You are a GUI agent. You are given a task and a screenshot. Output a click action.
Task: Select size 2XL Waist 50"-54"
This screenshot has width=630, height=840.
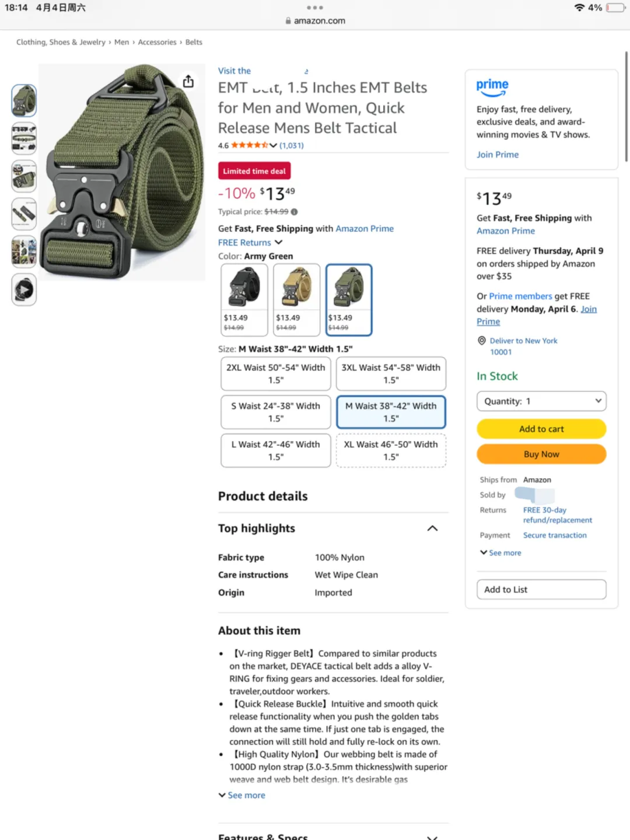276,373
